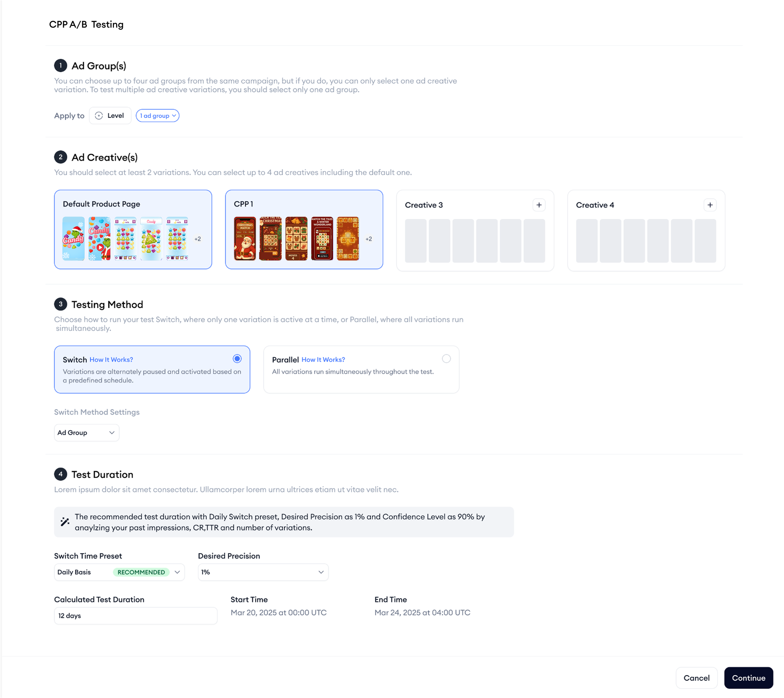This screenshot has width=784, height=698.
Task: Click the magic wand recommendation icon
Action: 65,522
